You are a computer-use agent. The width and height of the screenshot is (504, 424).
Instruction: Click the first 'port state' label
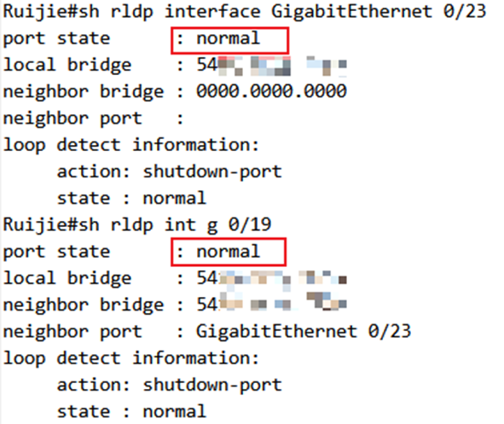coord(56,39)
